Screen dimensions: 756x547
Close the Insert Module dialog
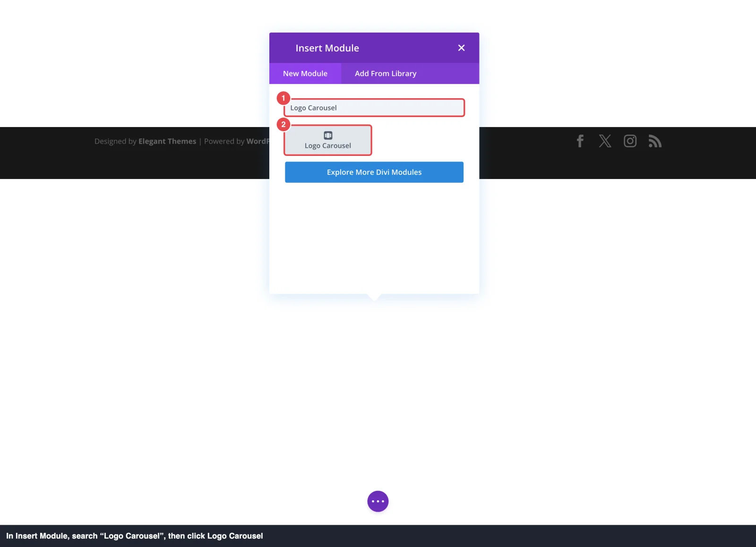pyautogui.click(x=461, y=48)
